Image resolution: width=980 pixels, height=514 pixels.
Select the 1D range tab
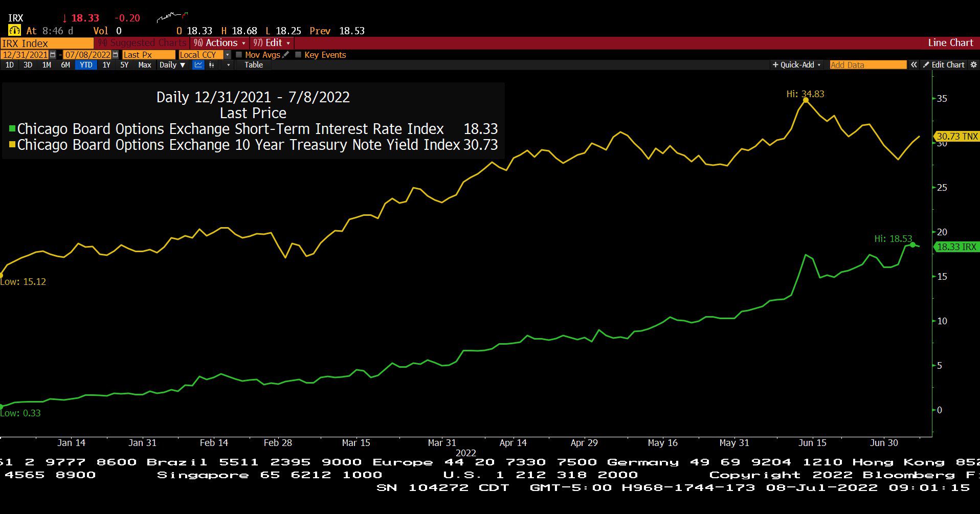click(10, 65)
